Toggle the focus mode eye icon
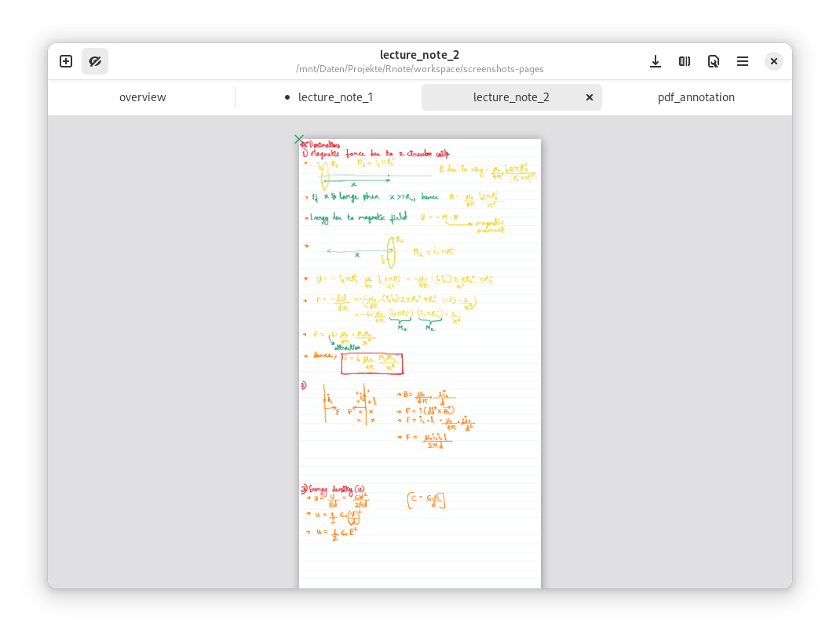This screenshot has height=641, width=840. (x=95, y=61)
